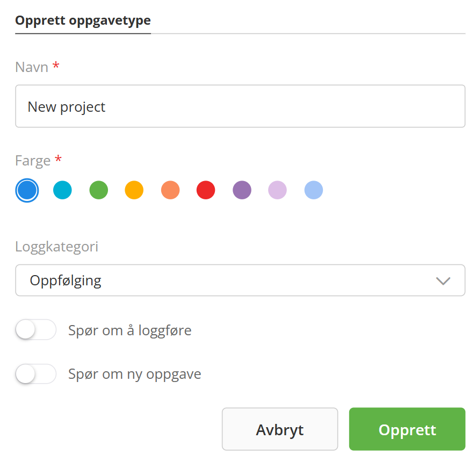476x461 pixels.
Task: Choose the green color swatch
Action: (98, 190)
